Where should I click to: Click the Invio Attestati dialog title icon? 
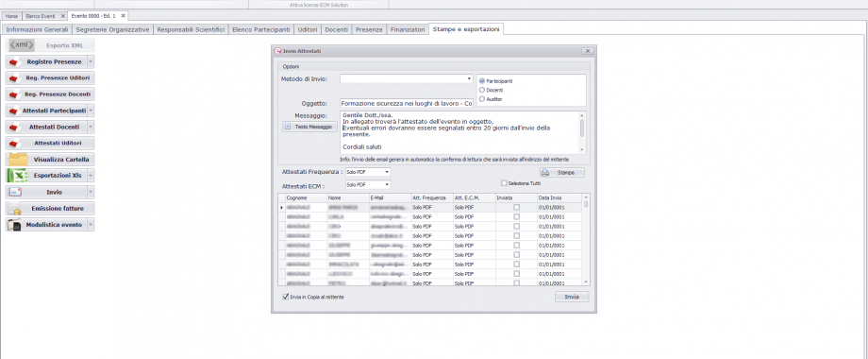click(278, 51)
